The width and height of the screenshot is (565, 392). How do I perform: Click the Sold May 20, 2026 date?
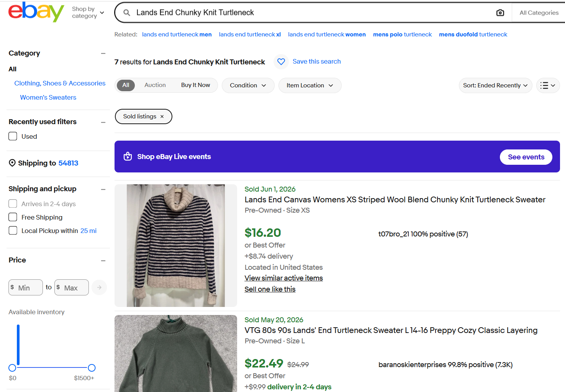(274, 320)
